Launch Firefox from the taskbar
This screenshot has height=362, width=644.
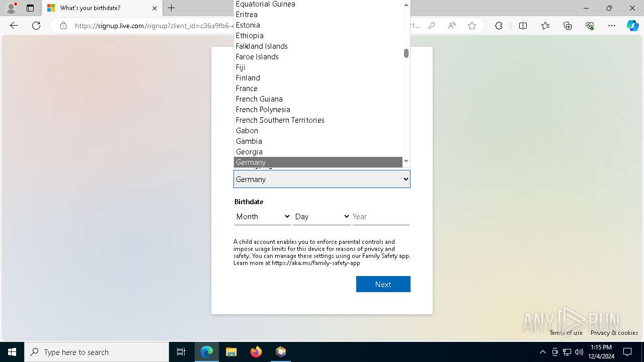pyautogui.click(x=256, y=352)
